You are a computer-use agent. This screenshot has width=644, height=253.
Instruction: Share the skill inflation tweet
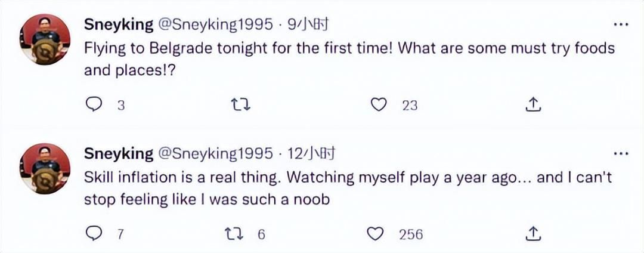click(534, 234)
